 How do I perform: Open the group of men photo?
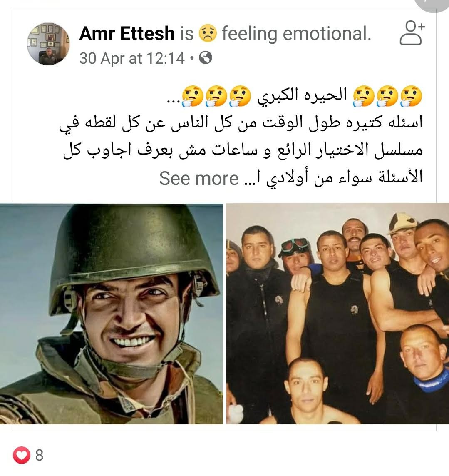pyautogui.click(x=337, y=314)
